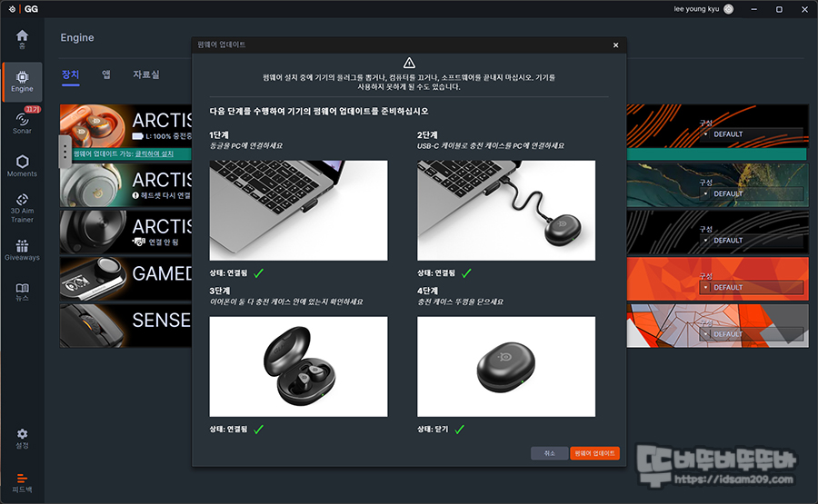Select the black Arctis headset device thumbnail
This screenshot has height=504, width=818.
pyautogui.click(x=93, y=232)
